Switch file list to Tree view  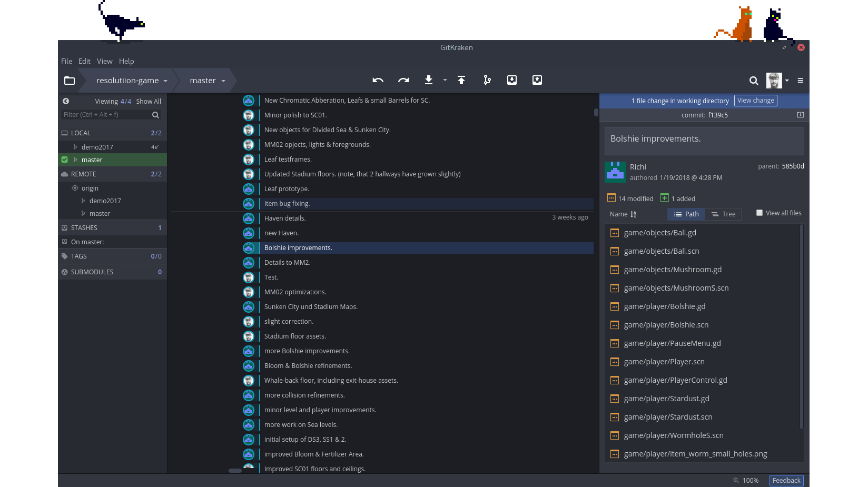pos(723,214)
